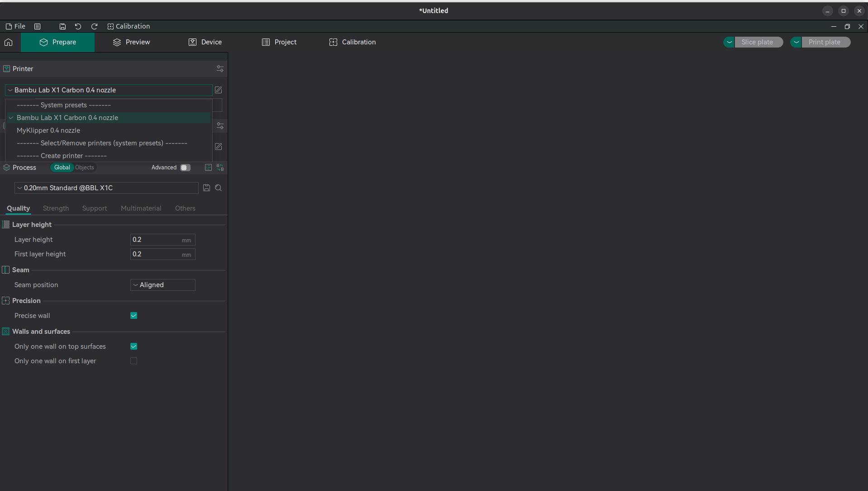Toggle the Advanced mode switch
868x491 pixels.
pyautogui.click(x=185, y=168)
